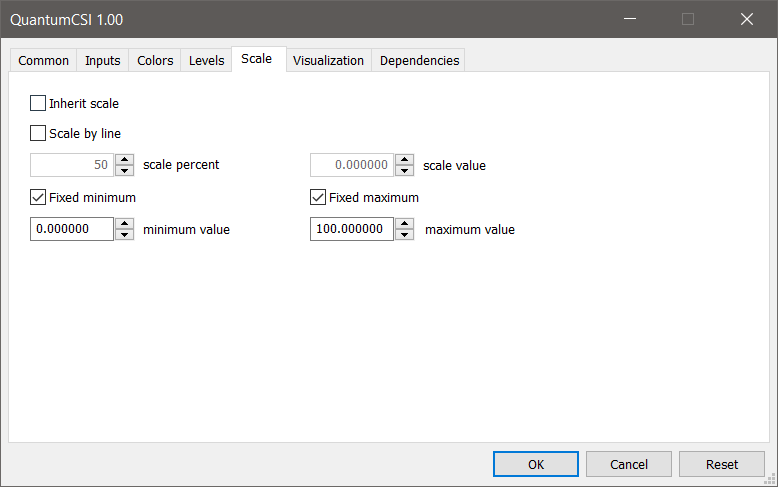The image size is (778, 487).
Task: Uncheck the Fixed minimum checkbox
Action: tap(39, 197)
